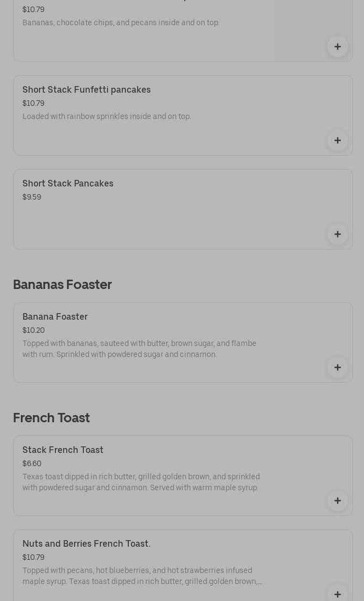Click the $10.20 Banana Foaster price
The height and width of the screenshot is (601, 364).
click(x=33, y=331)
